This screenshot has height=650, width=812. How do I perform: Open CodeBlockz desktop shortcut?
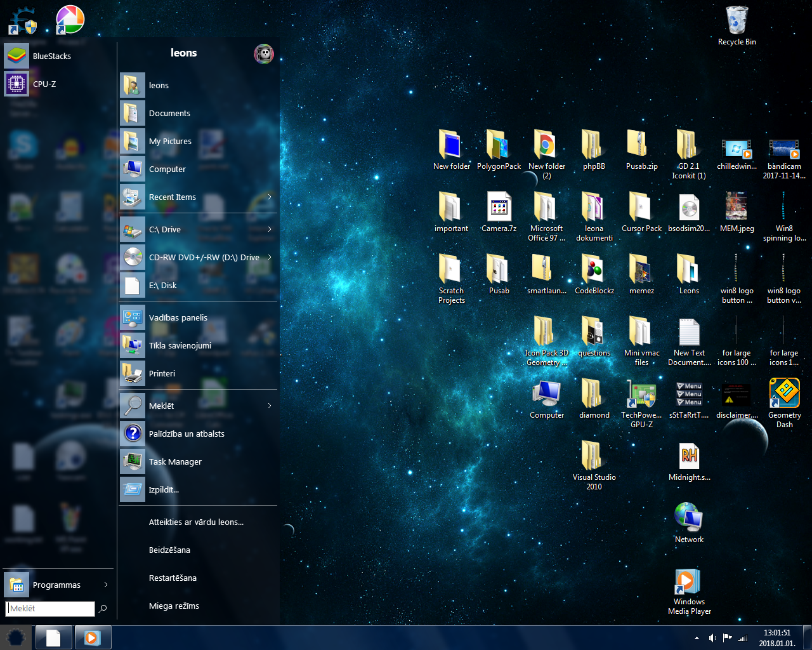click(x=594, y=270)
